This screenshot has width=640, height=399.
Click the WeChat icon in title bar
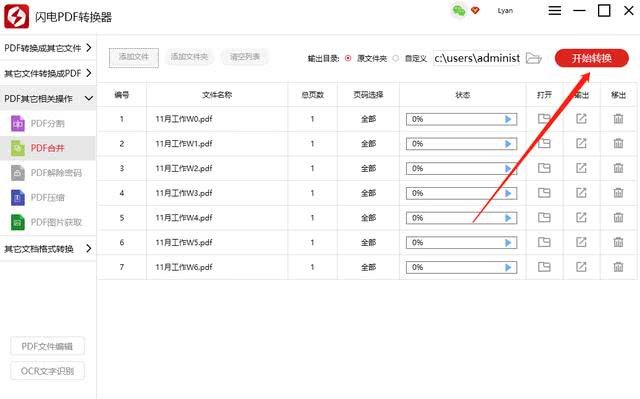[459, 11]
